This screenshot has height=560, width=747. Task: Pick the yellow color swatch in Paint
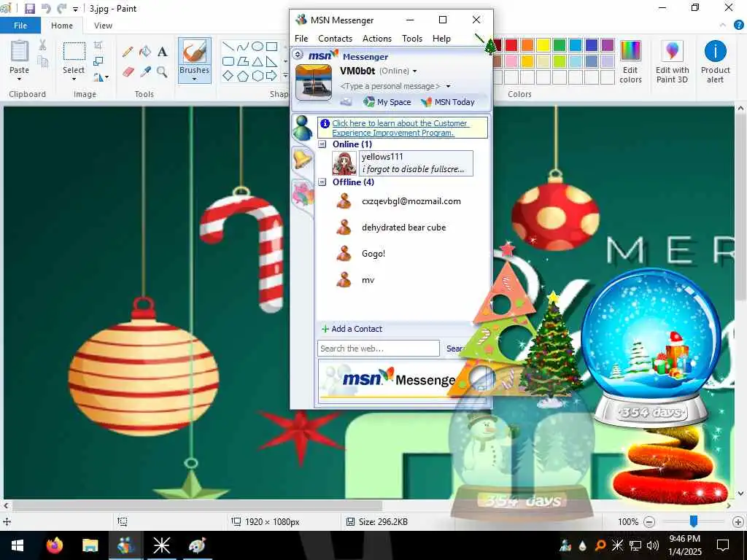click(x=543, y=45)
